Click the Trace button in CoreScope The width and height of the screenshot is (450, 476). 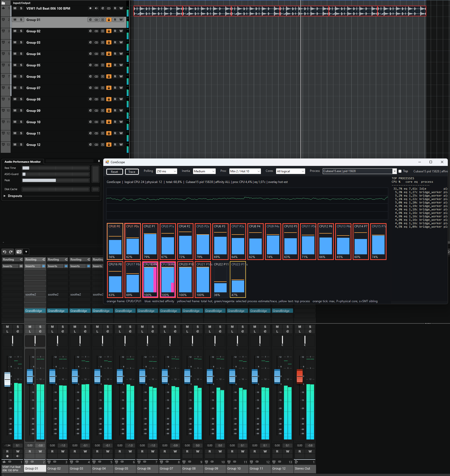pos(132,172)
